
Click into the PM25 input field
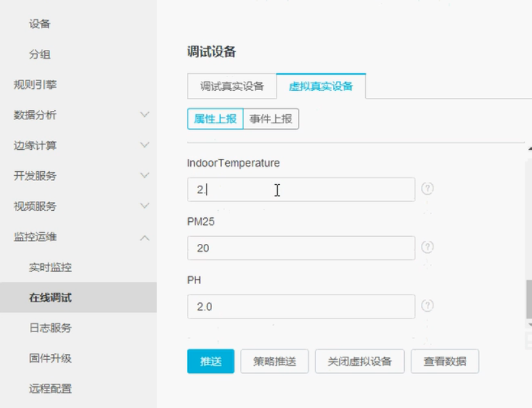(x=300, y=248)
